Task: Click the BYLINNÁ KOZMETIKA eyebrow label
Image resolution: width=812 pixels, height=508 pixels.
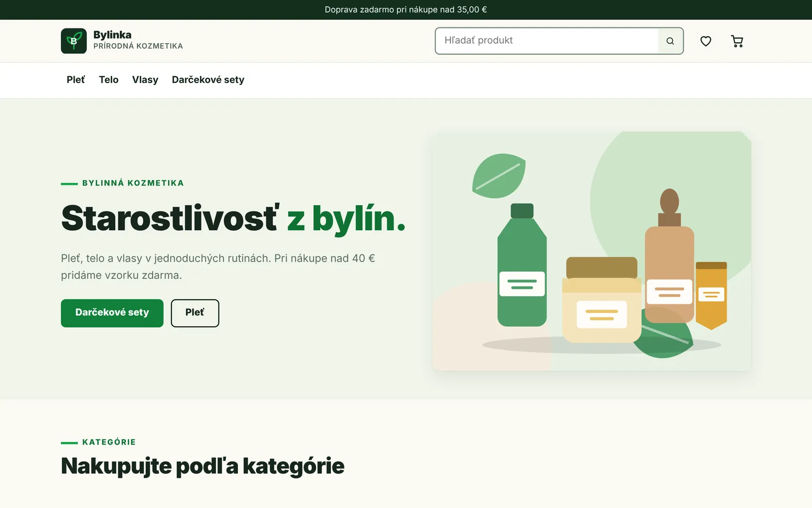Action: 133,183
